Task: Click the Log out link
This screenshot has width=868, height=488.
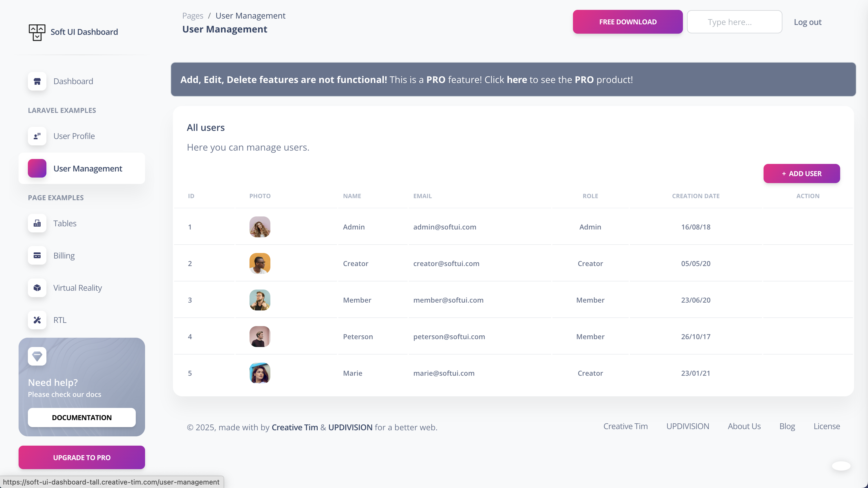Action: coord(807,22)
